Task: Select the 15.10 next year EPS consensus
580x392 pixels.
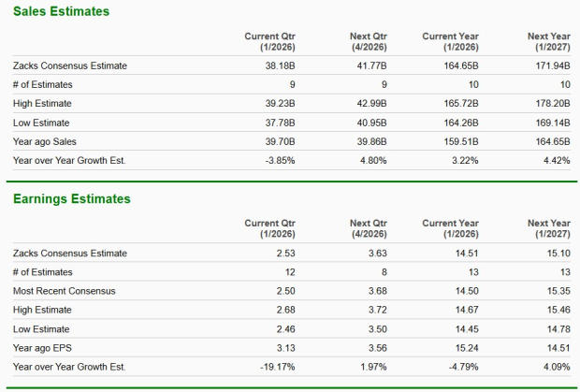Action: point(558,254)
